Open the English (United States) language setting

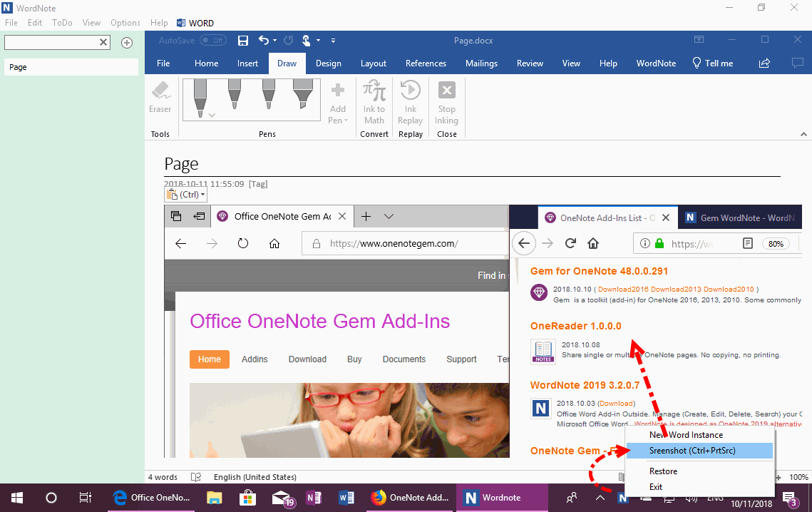click(x=255, y=477)
